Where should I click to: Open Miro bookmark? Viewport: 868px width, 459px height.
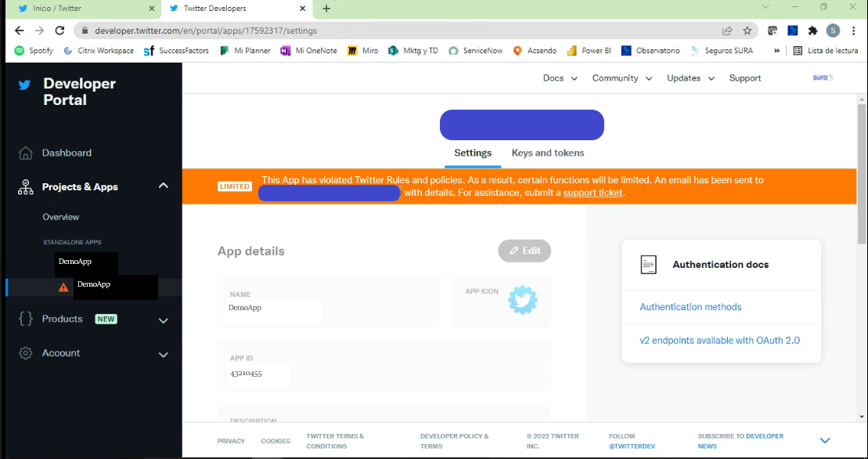[x=363, y=50]
